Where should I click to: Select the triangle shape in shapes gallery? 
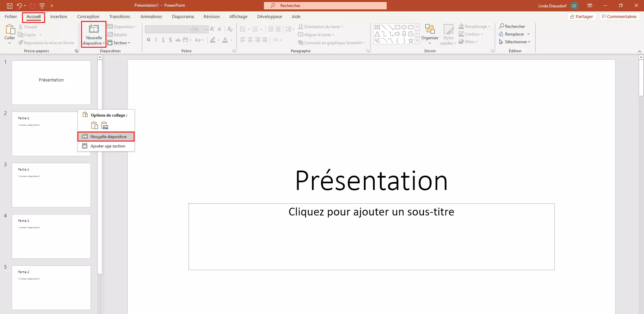[377, 34]
